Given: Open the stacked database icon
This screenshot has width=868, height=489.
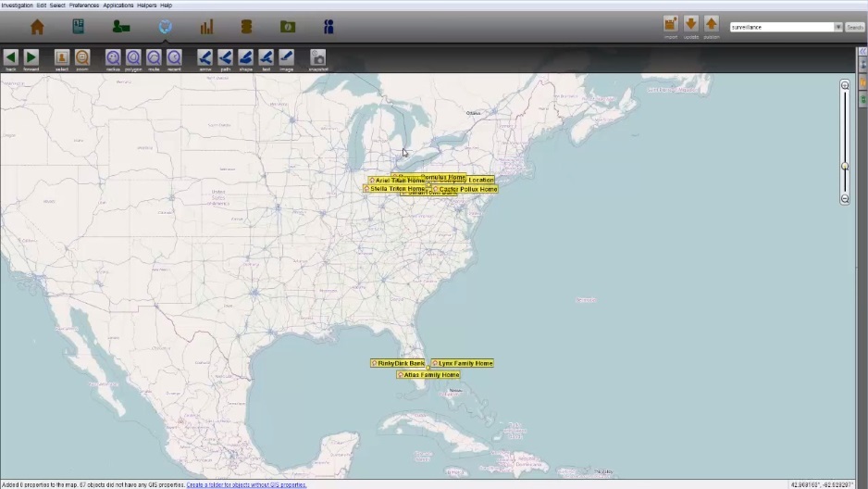Looking at the screenshot, I should point(246,27).
